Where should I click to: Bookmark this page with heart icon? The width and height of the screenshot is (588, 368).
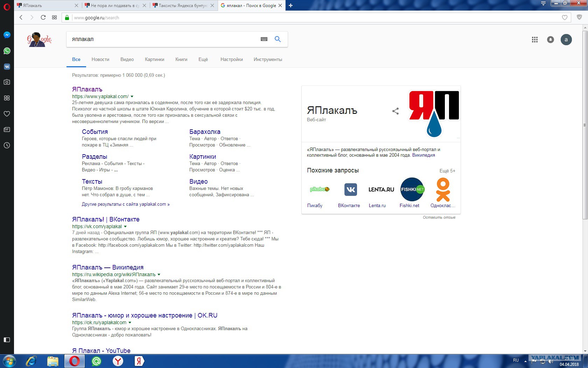click(565, 18)
